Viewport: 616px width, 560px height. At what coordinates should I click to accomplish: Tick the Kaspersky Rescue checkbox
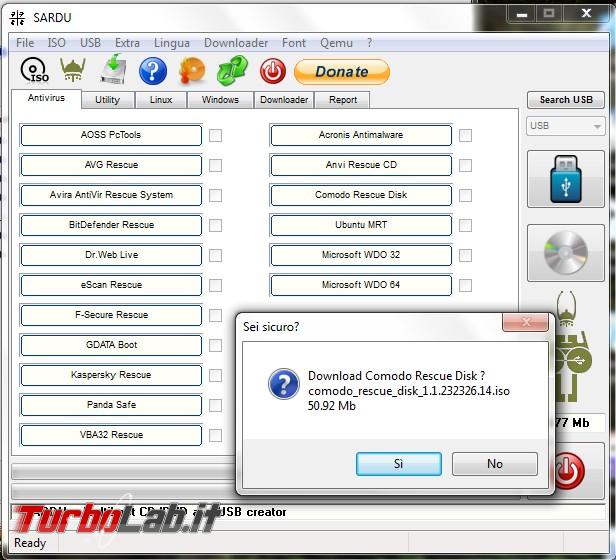215,376
